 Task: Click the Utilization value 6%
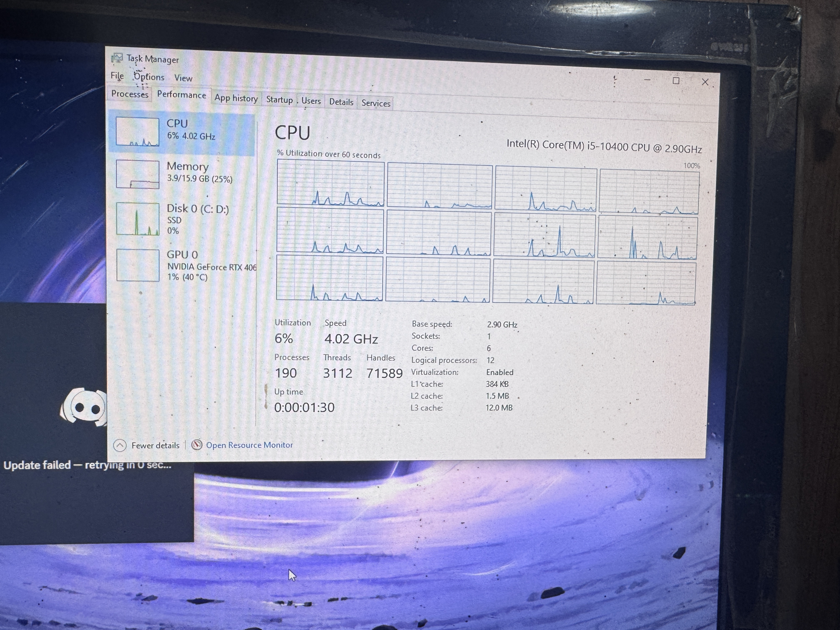[284, 338]
